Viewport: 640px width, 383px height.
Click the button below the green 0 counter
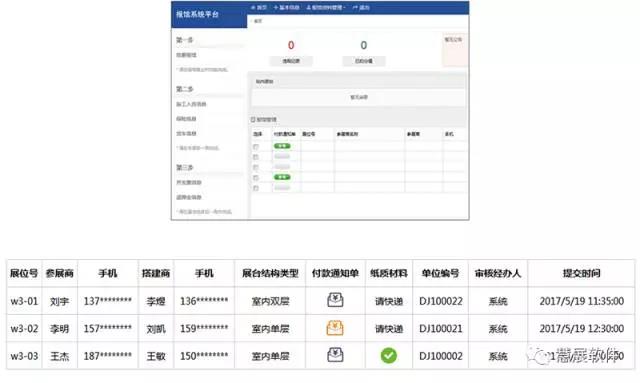coord(364,61)
